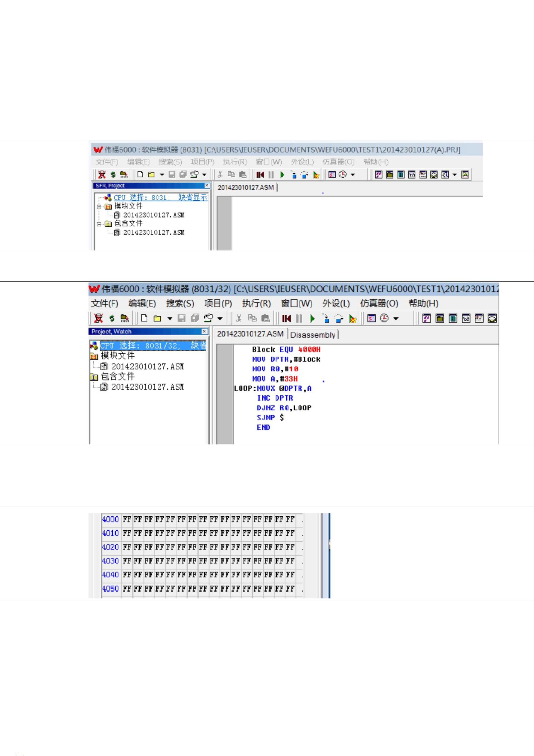Screen dimensions: 534x756
Task: Close the Project, Watch panel
Action: point(204,331)
